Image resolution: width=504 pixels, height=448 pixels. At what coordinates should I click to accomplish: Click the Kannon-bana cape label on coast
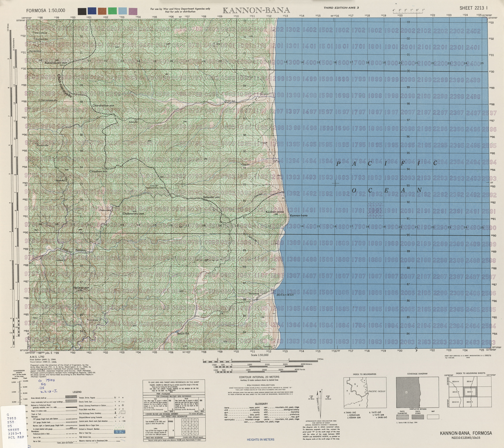point(299,216)
